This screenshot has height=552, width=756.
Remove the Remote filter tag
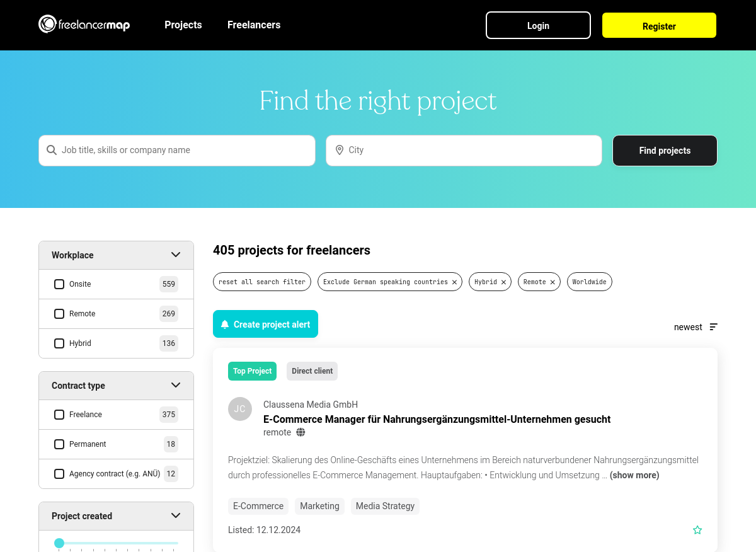coord(553,282)
